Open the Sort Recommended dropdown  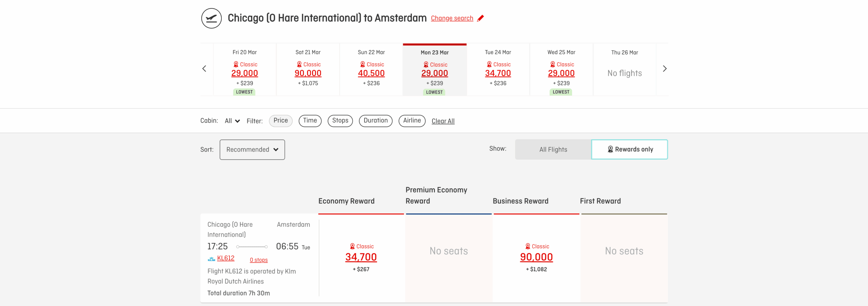click(x=252, y=149)
